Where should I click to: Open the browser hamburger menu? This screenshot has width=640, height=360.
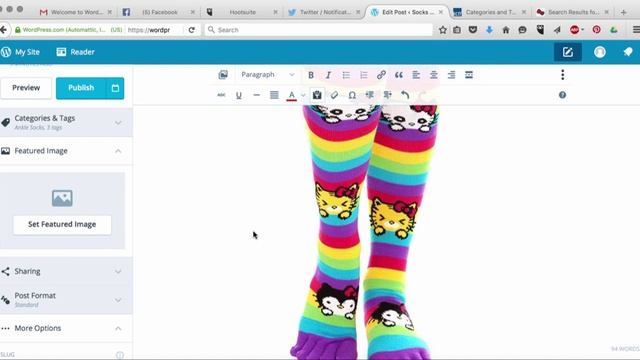tap(636, 30)
